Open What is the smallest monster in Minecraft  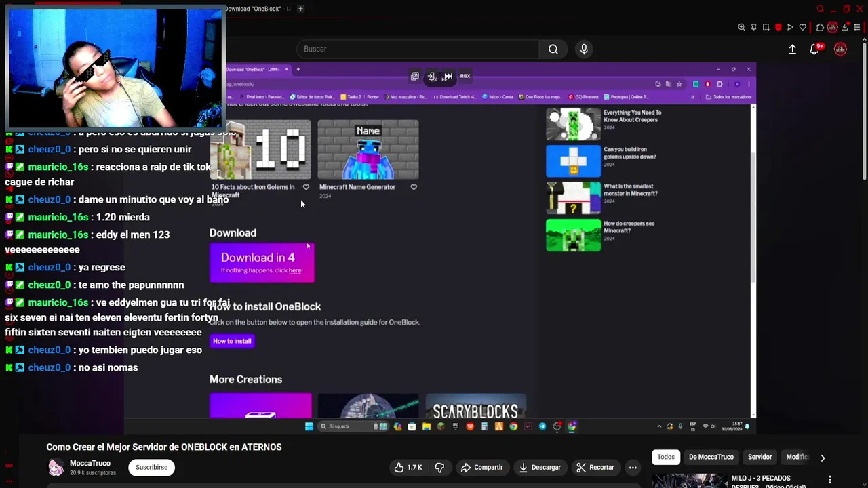tap(604, 198)
